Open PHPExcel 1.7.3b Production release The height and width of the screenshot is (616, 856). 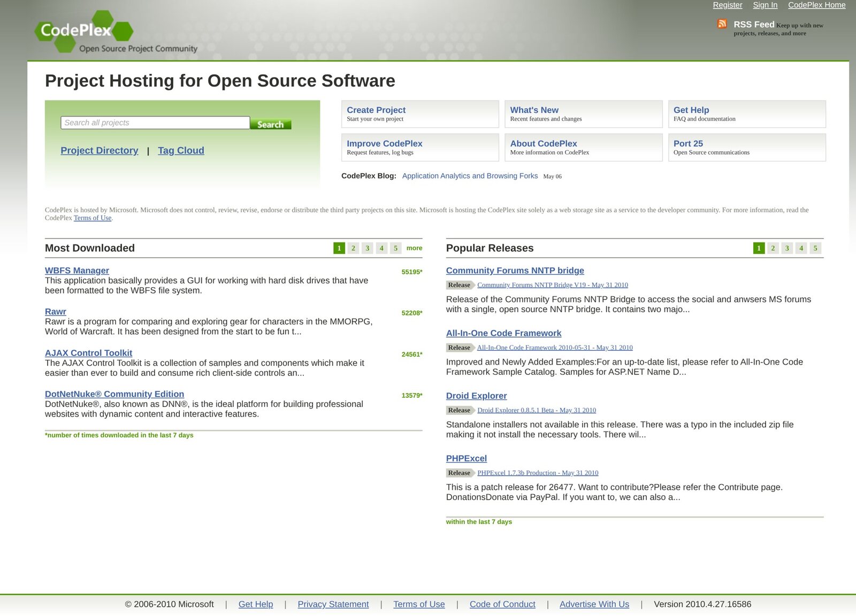538,473
